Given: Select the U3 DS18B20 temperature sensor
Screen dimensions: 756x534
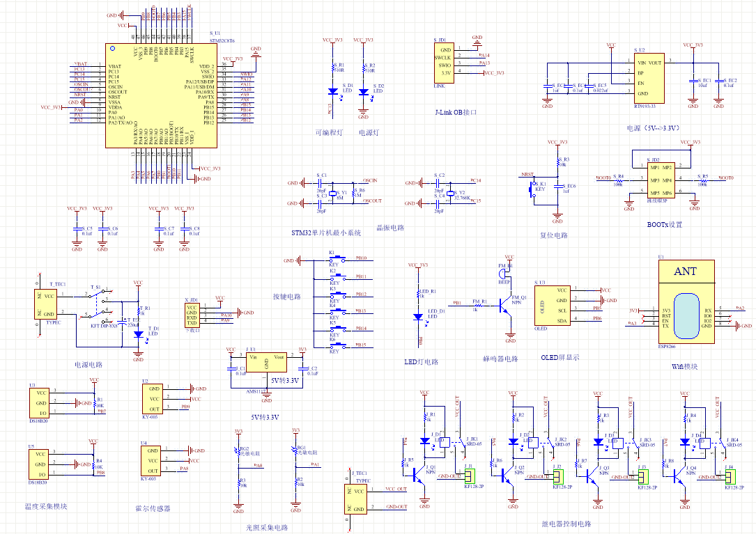Looking at the screenshot, I should click(x=38, y=402).
